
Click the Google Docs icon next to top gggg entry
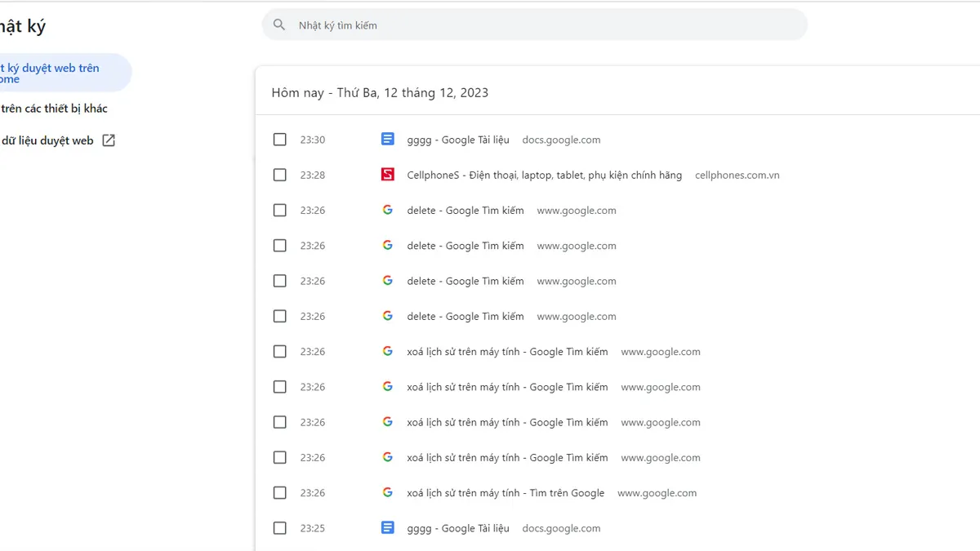[x=387, y=139]
